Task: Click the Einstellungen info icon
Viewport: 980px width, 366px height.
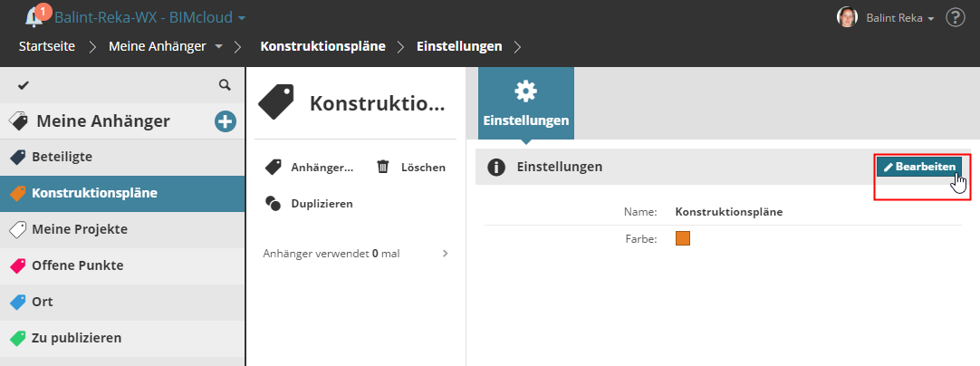Action: point(495,167)
